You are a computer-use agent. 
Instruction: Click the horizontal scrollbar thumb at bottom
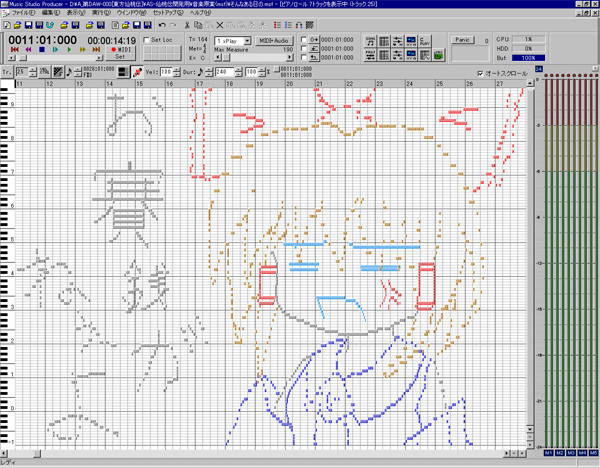(37, 454)
